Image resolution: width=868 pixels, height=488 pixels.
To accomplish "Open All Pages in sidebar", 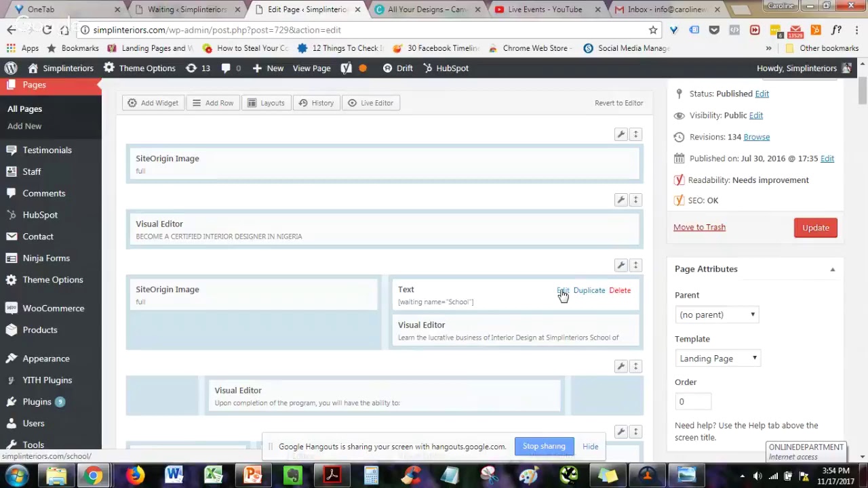I will tap(24, 108).
